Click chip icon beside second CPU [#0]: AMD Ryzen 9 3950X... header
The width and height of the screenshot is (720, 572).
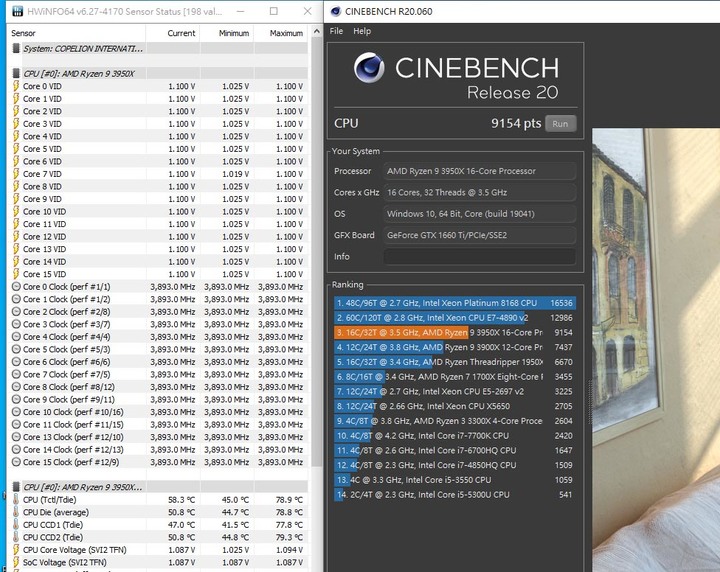(x=16, y=487)
